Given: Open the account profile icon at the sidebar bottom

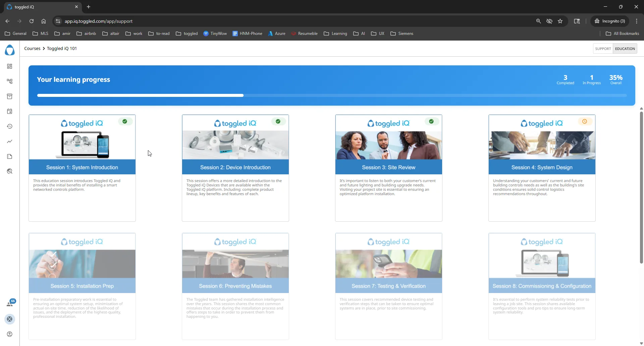Looking at the screenshot, I should click(x=10, y=334).
